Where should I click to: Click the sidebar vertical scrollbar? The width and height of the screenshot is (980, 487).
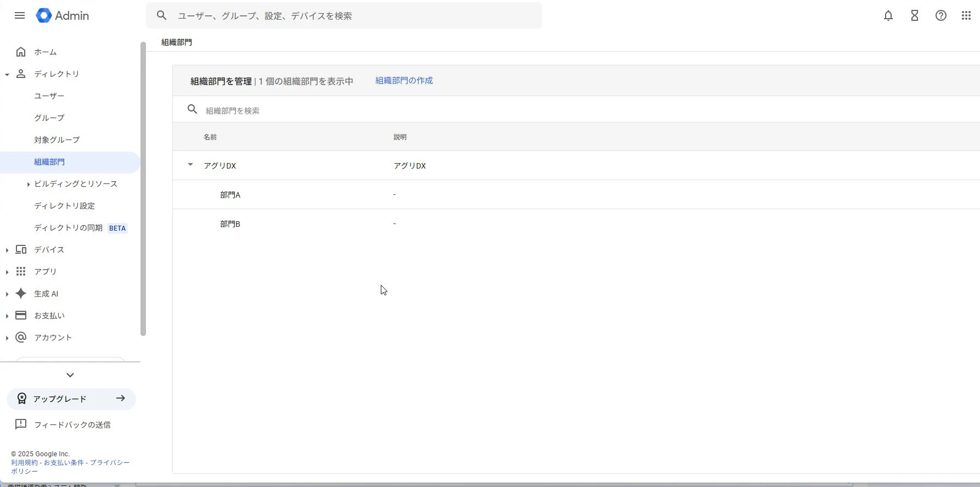point(143,189)
